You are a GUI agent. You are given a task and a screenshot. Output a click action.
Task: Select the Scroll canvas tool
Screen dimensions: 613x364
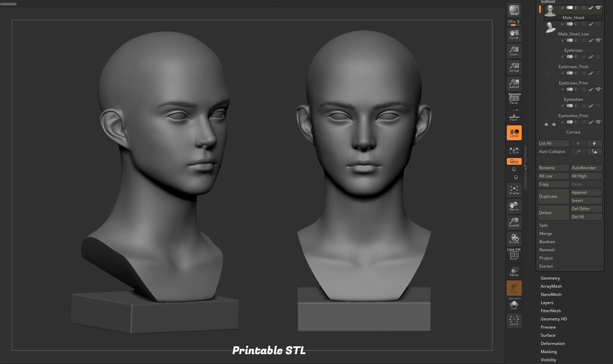pyautogui.click(x=514, y=34)
